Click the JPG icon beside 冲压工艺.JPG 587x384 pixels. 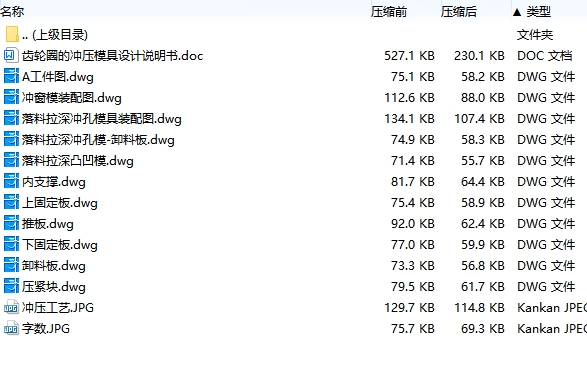pyautogui.click(x=11, y=307)
